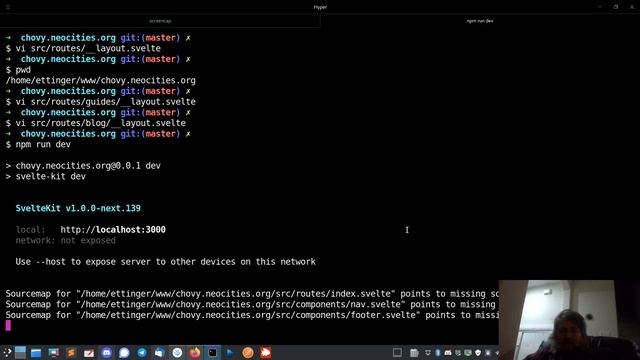Open Signal messenger from taskbar
This screenshot has height=360, width=640.
click(124, 353)
